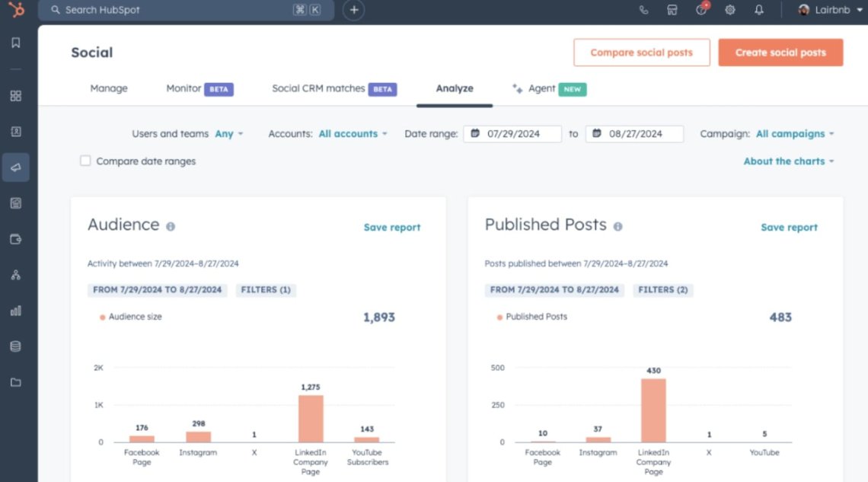
Task: Open the CRM contacts icon in sidebar
Action: [15, 132]
